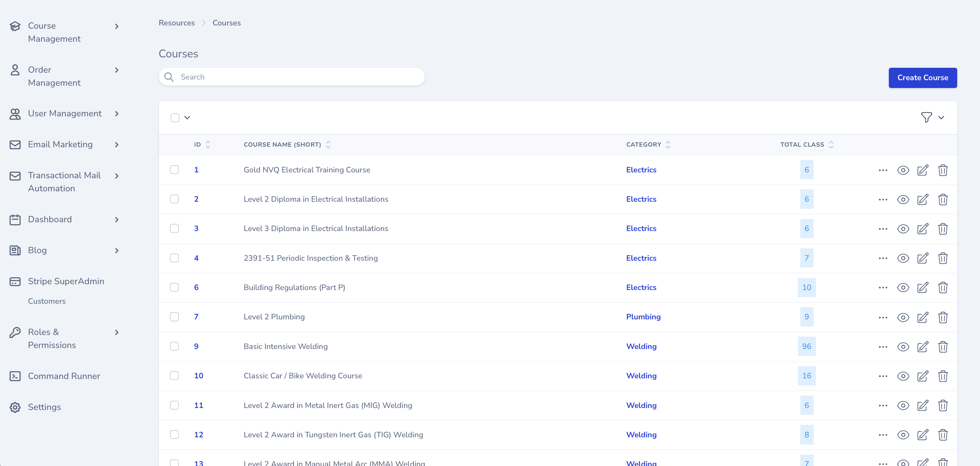Open more actions for Basic Intensive Welding
This screenshot has height=466, width=980.
[x=883, y=346]
